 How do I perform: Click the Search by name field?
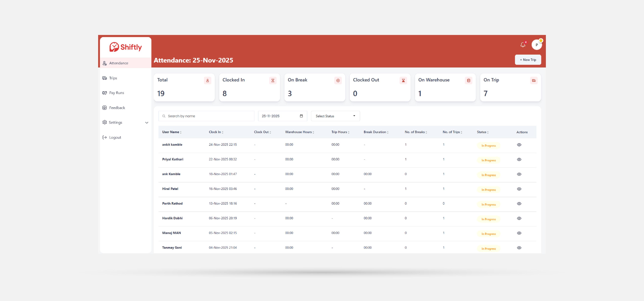click(x=206, y=116)
